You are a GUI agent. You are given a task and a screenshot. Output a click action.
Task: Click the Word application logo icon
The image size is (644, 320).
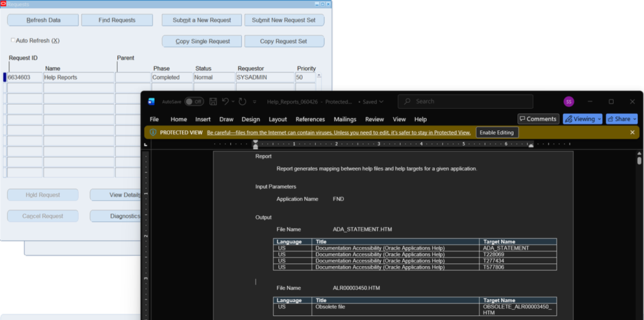click(151, 101)
